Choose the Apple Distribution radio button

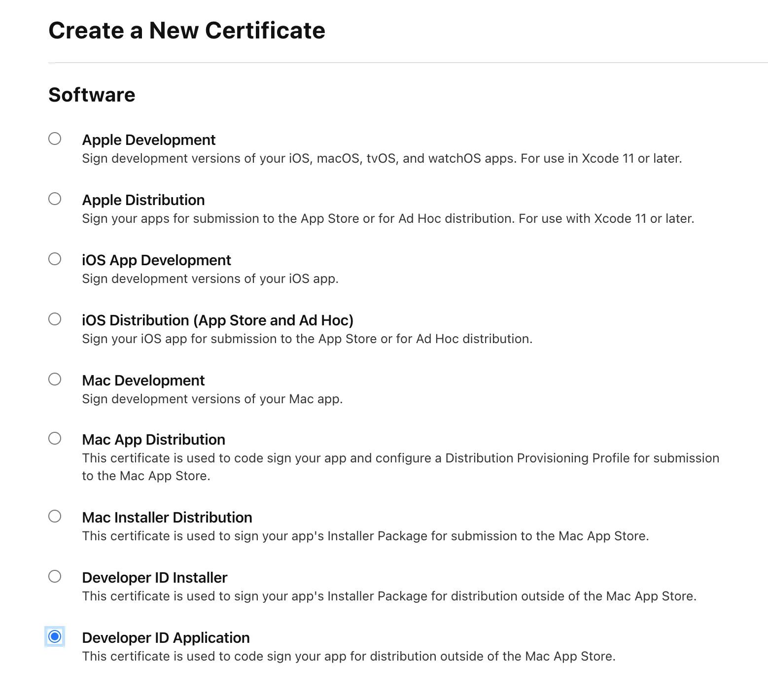55,199
